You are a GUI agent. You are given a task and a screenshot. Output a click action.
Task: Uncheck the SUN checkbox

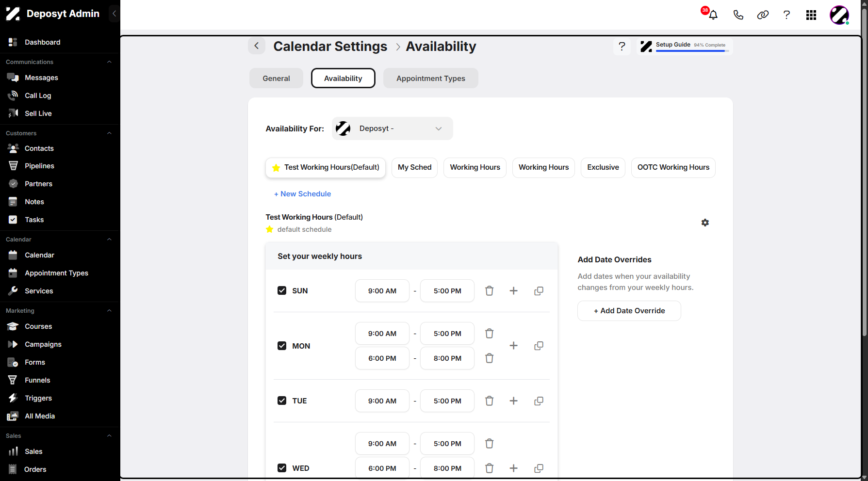282,290
